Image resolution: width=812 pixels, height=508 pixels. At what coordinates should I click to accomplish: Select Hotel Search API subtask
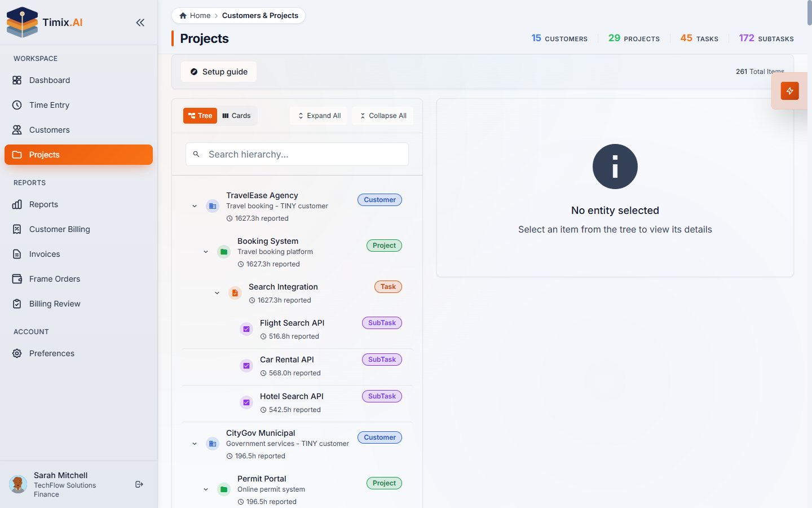292,396
